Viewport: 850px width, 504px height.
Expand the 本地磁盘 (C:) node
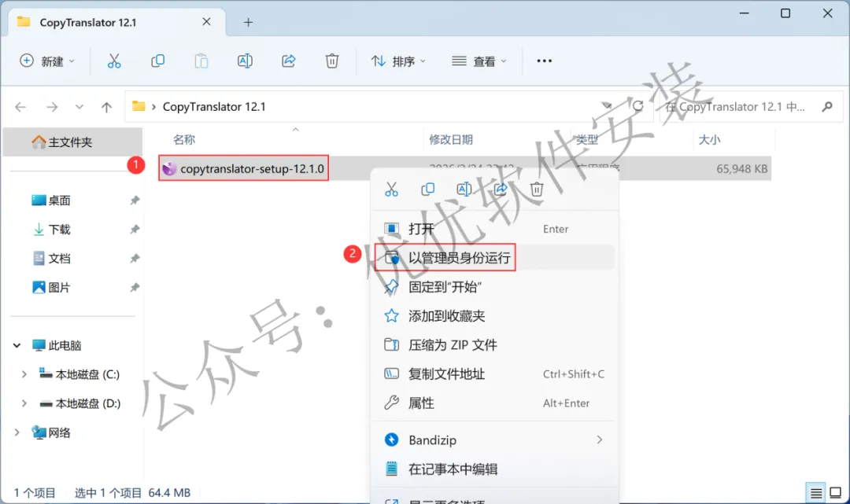pos(24,374)
